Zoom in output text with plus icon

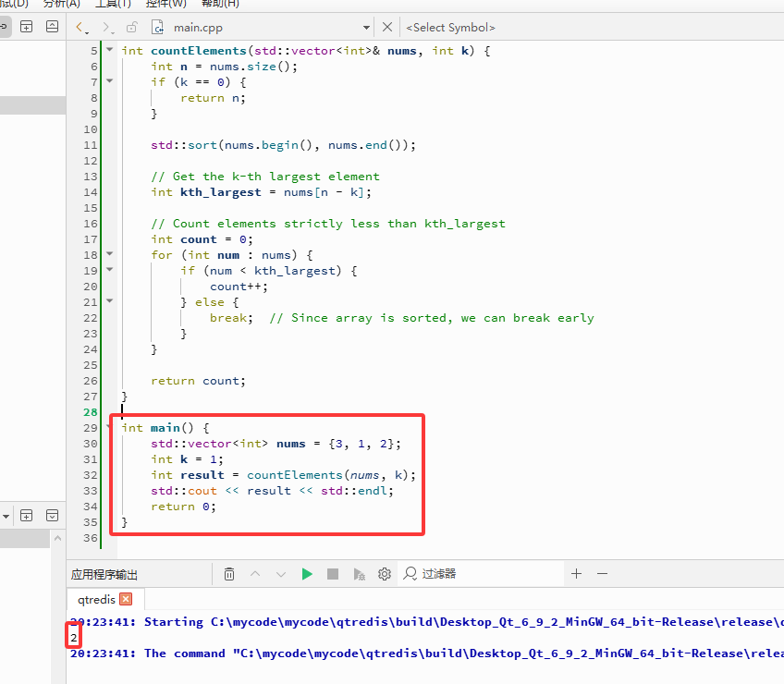click(x=577, y=573)
